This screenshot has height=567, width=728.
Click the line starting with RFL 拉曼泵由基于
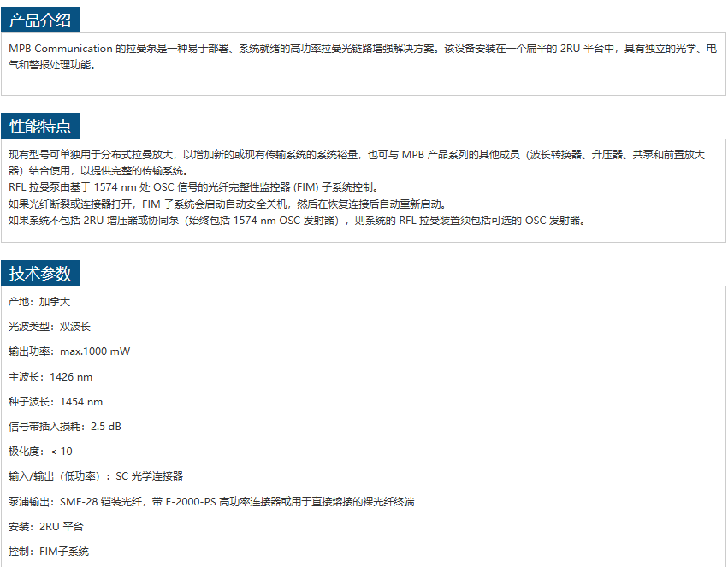pyautogui.click(x=192, y=187)
